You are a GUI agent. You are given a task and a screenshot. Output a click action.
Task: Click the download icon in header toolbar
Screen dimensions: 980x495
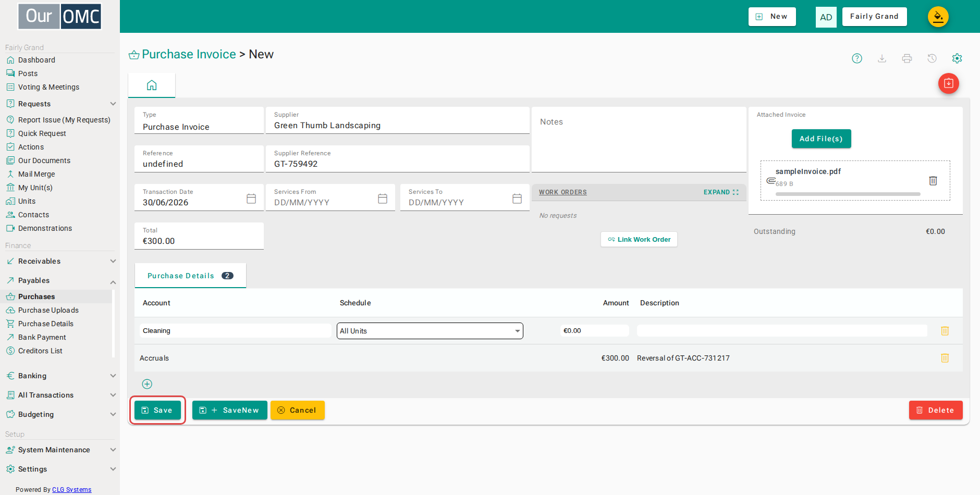(x=882, y=58)
